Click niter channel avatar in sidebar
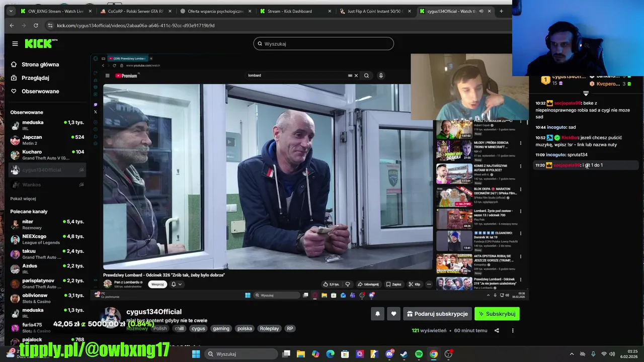 pos(15,224)
